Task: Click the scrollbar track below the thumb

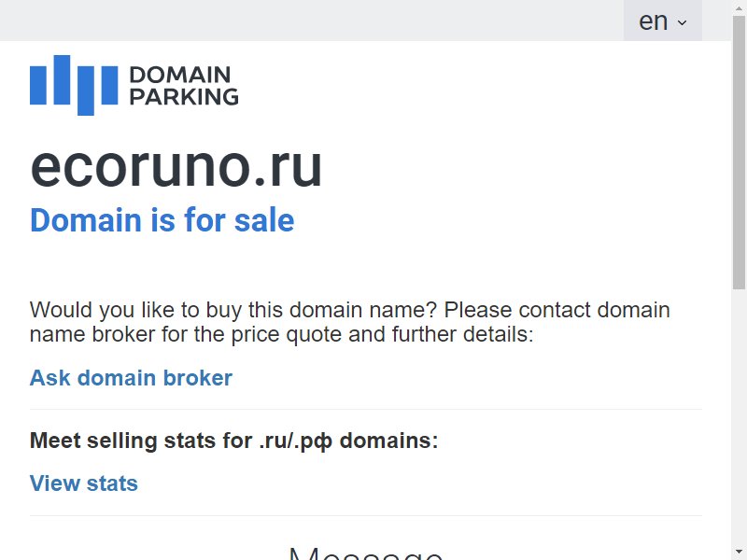Action: click(739, 416)
